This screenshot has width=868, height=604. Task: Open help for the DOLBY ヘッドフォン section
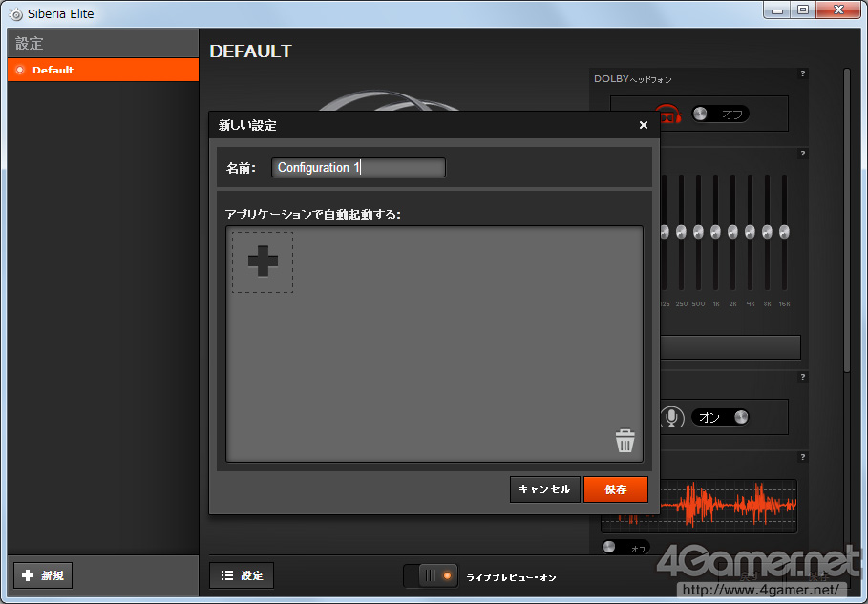pyautogui.click(x=803, y=73)
